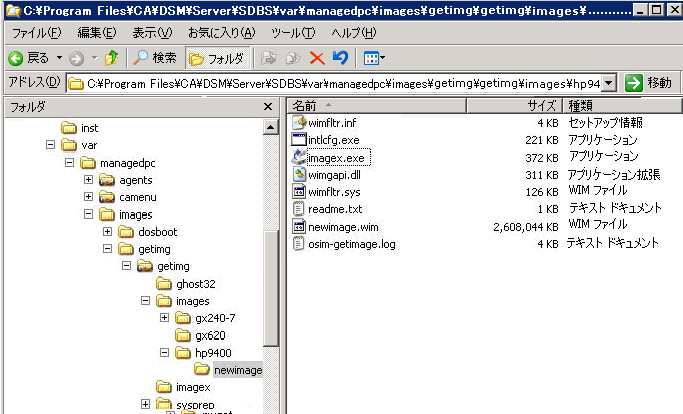Image resolution: width=683 pixels, height=414 pixels.
Task: Collapse the hp9400 tree node
Action: point(164,352)
